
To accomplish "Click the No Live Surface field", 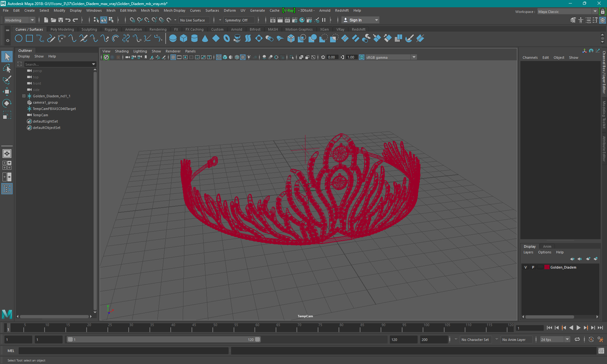I will 194,20.
